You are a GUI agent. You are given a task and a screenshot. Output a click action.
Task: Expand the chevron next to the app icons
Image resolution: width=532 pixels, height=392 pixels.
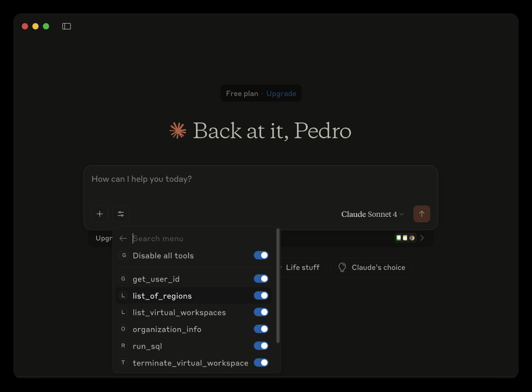[x=422, y=238]
